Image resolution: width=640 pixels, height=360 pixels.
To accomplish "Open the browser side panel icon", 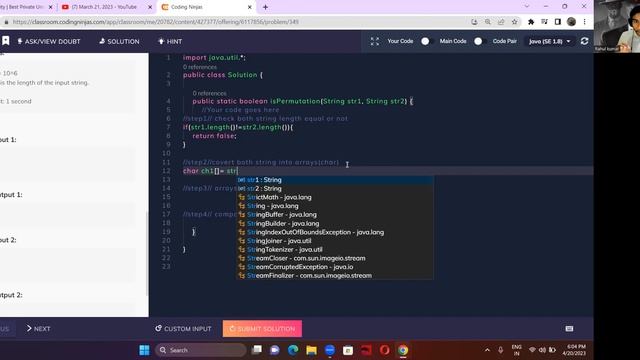I will (x=558, y=22).
